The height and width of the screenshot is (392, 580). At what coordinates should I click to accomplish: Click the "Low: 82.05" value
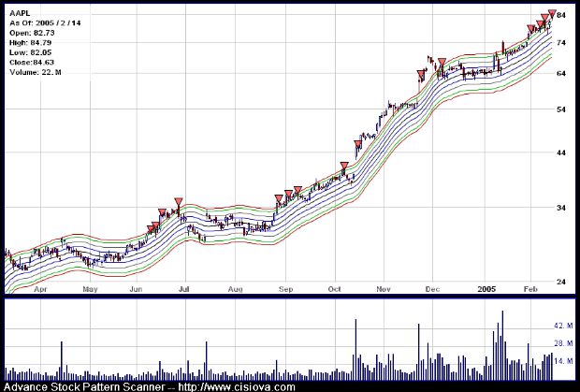coord(31,52)
